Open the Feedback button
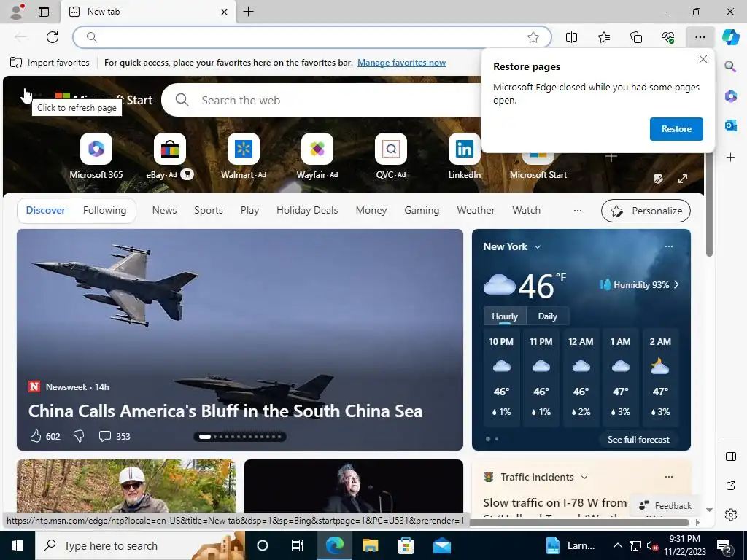Image resolution: width=747 pixels, height=560 pixels. pos(665,506)
